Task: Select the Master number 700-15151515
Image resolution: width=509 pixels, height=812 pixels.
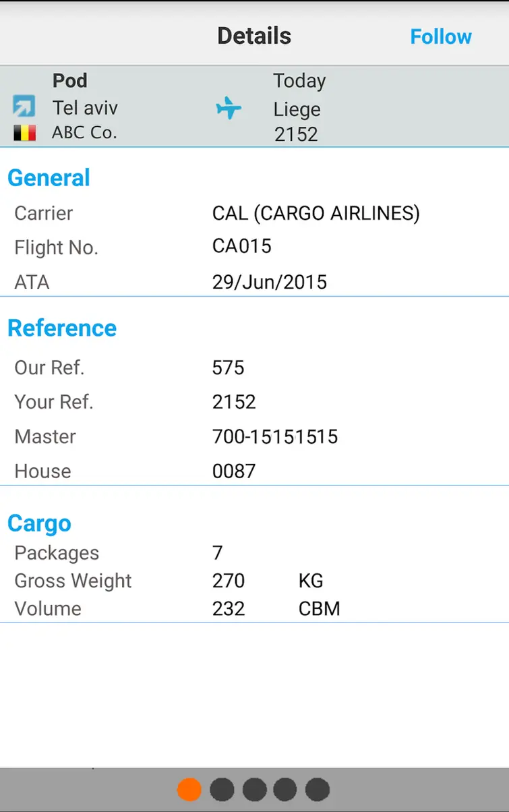Action: click(x=275, y=436)
